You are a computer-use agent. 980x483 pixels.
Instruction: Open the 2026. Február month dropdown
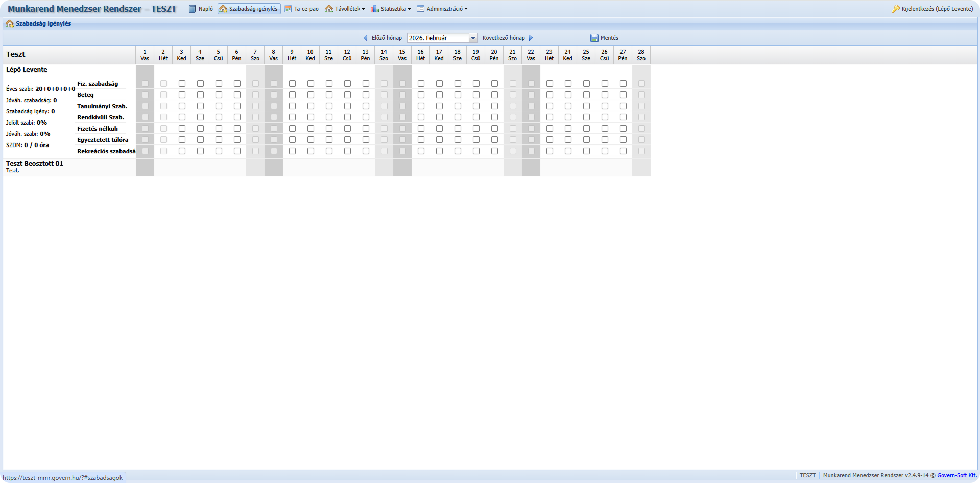click(442, 38)
